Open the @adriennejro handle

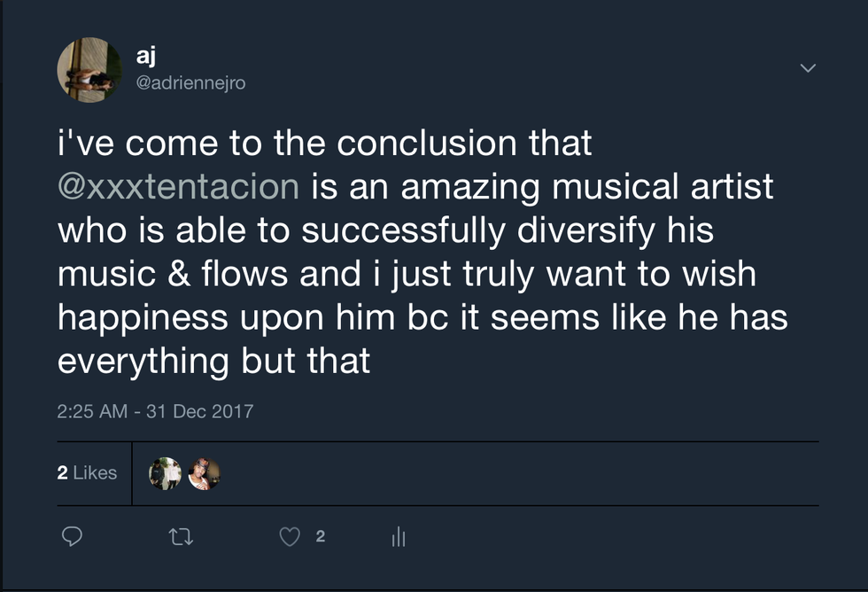190,83
